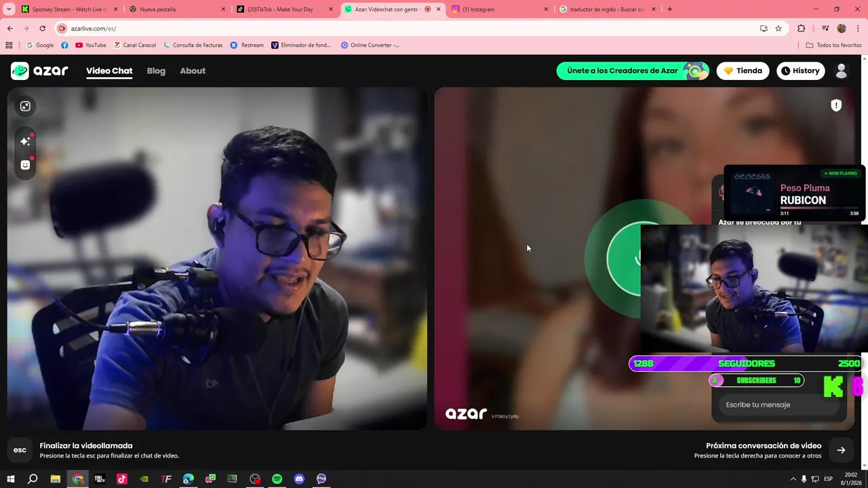Open the sparkle effects icon on own video
The image size is (868, 488).
tap(25, 141)
